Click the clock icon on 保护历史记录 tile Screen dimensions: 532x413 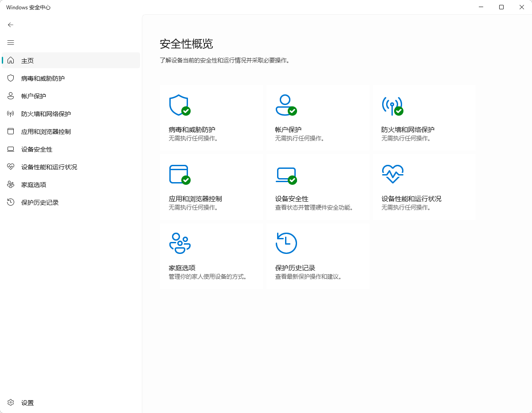click(286, 243)
